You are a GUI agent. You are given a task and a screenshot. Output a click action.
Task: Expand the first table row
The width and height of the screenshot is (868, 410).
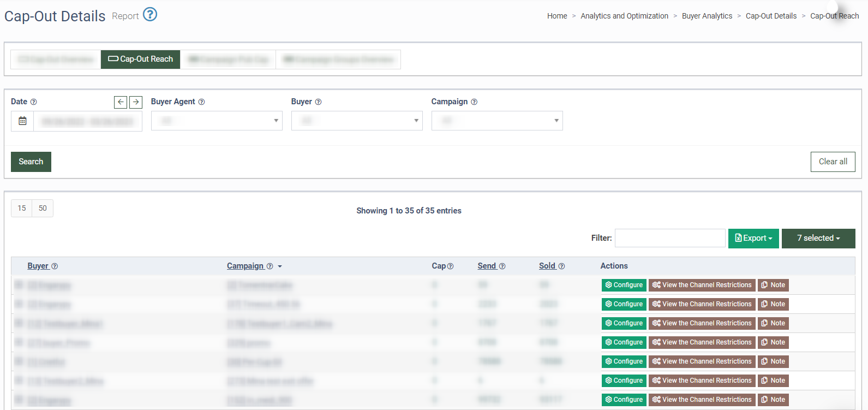coord(19,284)
